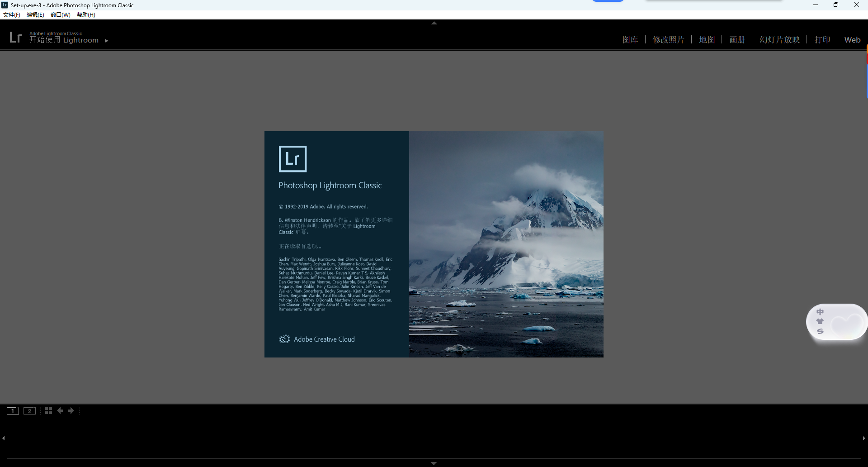
Task: Click the Sogou input S logo icon
Action: 821,331
